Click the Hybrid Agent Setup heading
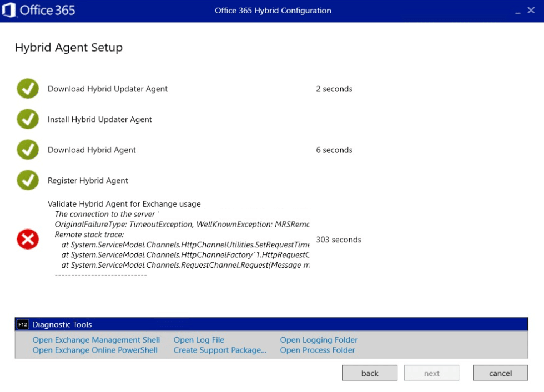The height and width of the screenshot is (392, 544). (68, 48)
